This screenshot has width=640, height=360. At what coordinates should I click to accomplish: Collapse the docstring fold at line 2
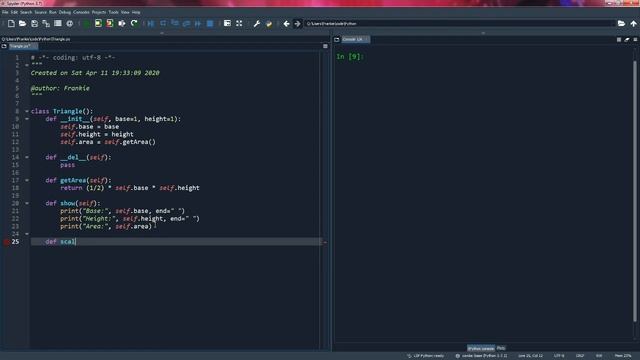27,65
